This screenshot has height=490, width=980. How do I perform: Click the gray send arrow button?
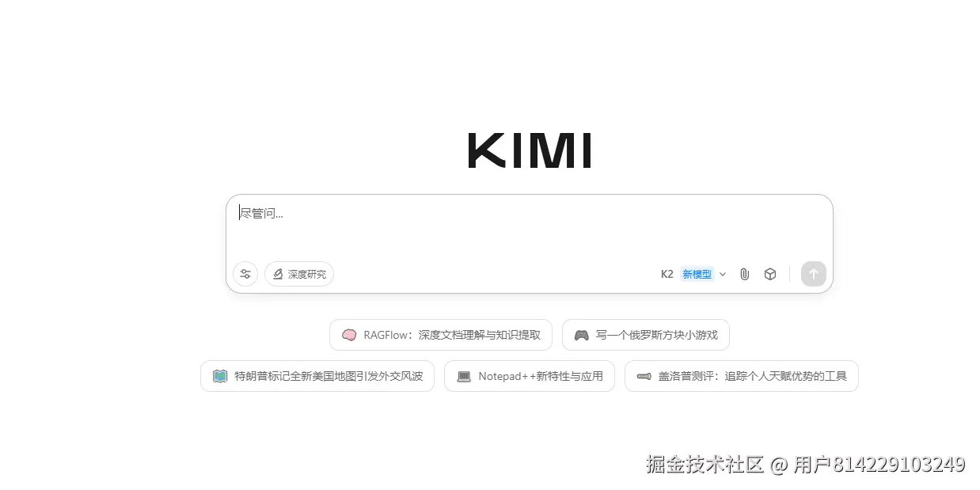point(814,274)
